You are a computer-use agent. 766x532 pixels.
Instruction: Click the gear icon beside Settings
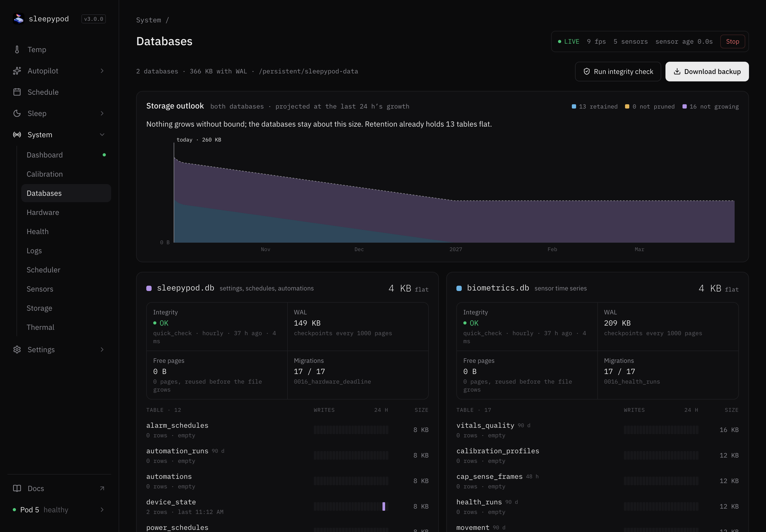(x=17, y=349)
